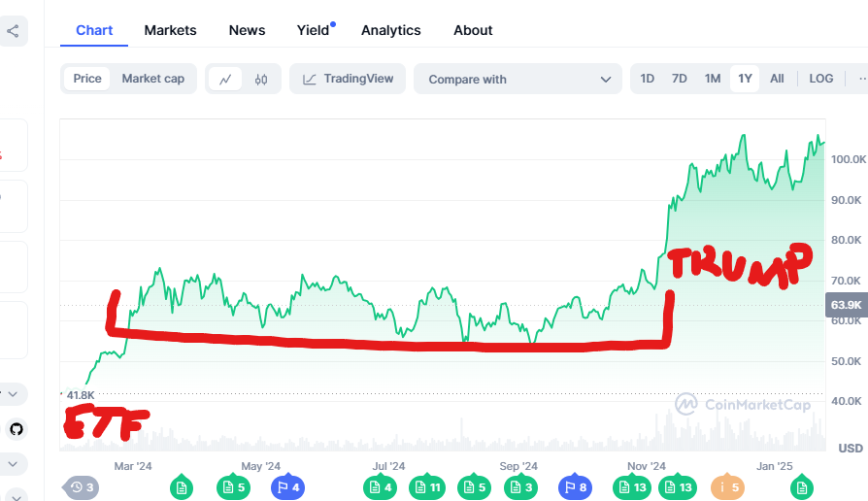868x501 pixels.
Task: Open the Chart tab
Action: point(94,30)
